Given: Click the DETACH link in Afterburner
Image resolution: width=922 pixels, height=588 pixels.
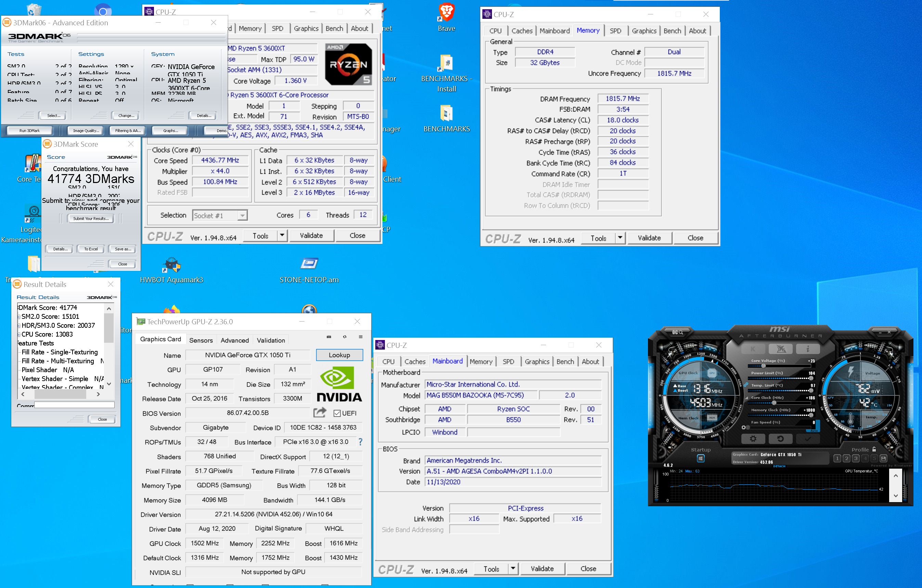Looking at the screenshot, I should (x=779, y=466).
